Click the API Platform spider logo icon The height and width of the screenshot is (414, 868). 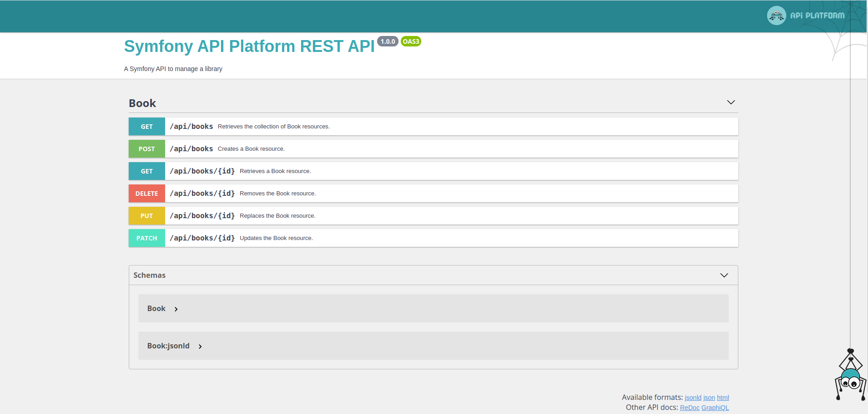click(x=776, y=15)
